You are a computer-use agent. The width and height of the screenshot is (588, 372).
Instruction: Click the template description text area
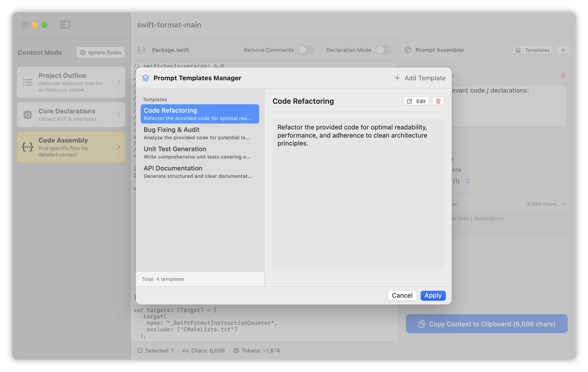(x=358, y=193)
